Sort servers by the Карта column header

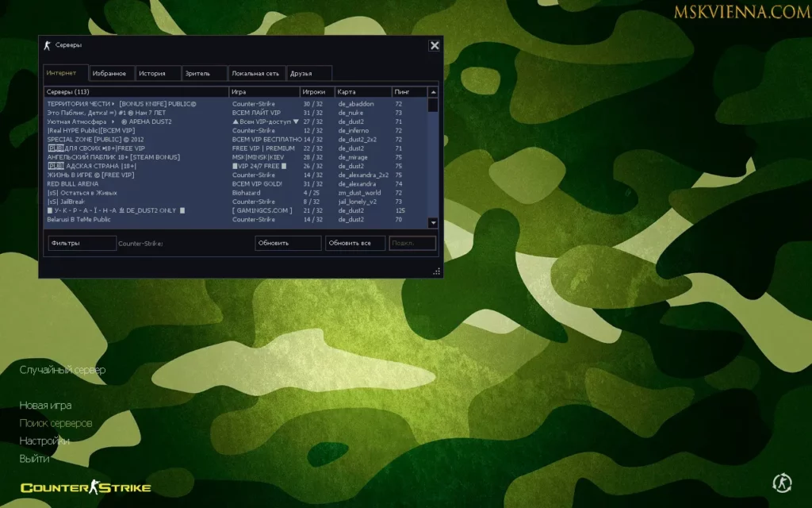tap(362, 92)
